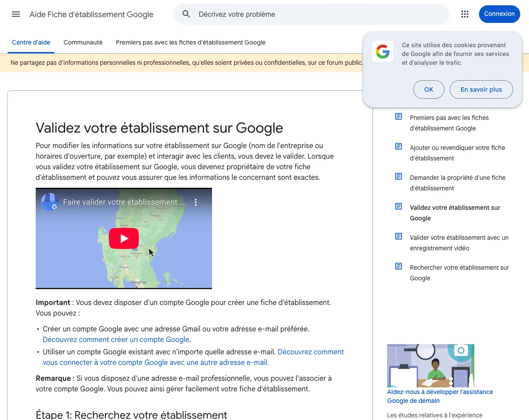529x420 pixels.
Task: Open 'Valider votre établissement avec un enregistrement vidéo'
Action: coord(459,242)
